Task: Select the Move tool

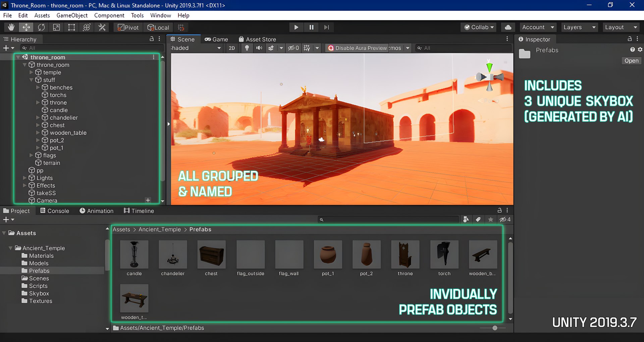Action: coord(26,27)
